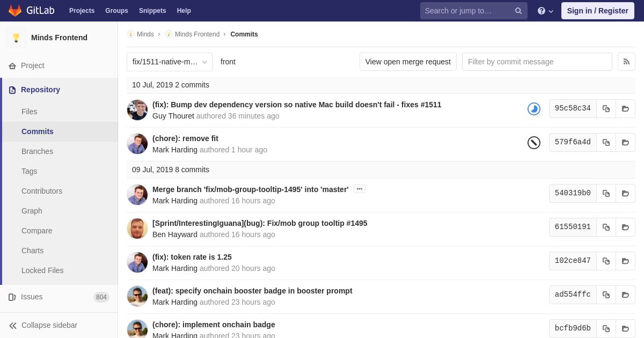Select Tags in the sidebar
This screenshot has height=338, width=644.
click(30, 171)
